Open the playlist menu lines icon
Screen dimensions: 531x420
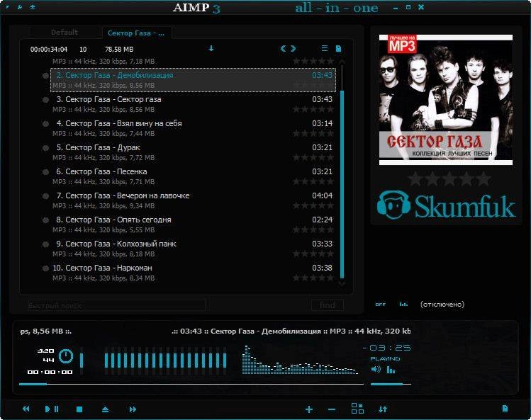tap(325, 49)
